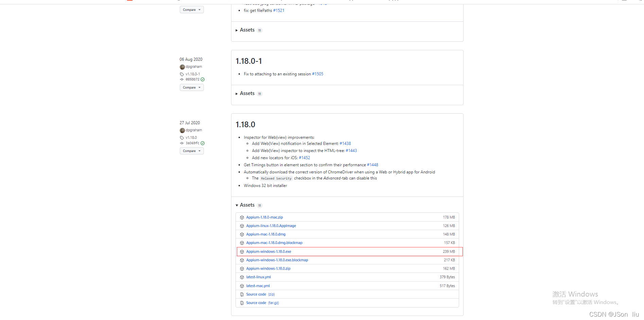Open Compare dropdown for v1.18.0-1 release

192,88
